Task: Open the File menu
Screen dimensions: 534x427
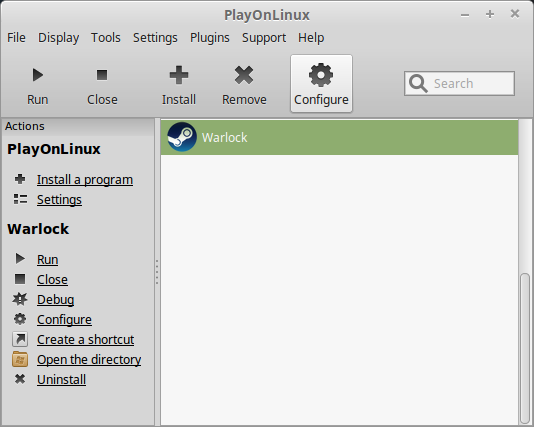Action: tap(16, 37)
